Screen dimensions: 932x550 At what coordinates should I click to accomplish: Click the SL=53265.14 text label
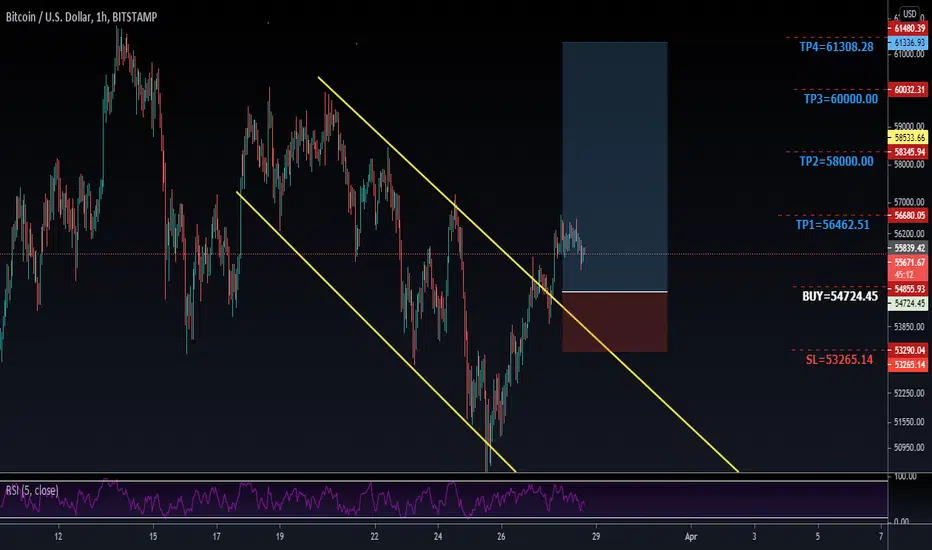click(x=839, y=360)
